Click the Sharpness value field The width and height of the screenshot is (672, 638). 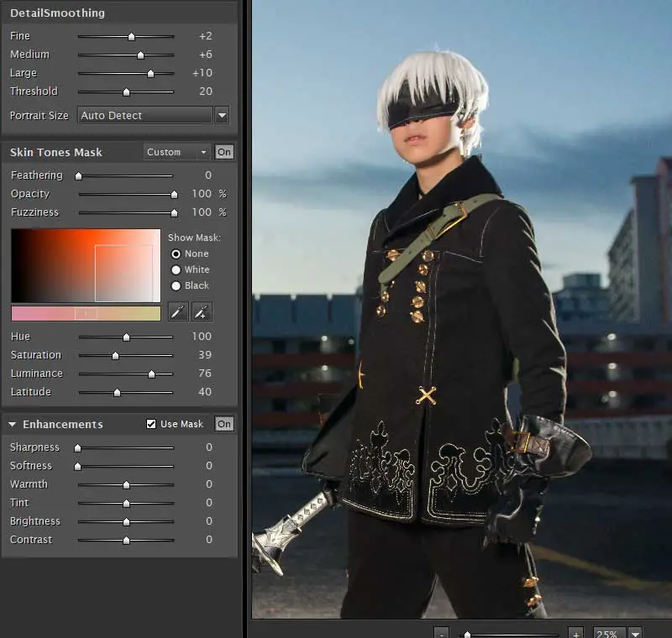[x=208, y=447]
